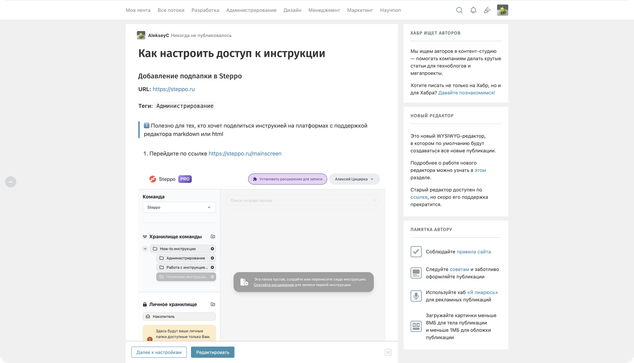Click the Памятка автору heading
Screen dimensions: 634x363
431,230
